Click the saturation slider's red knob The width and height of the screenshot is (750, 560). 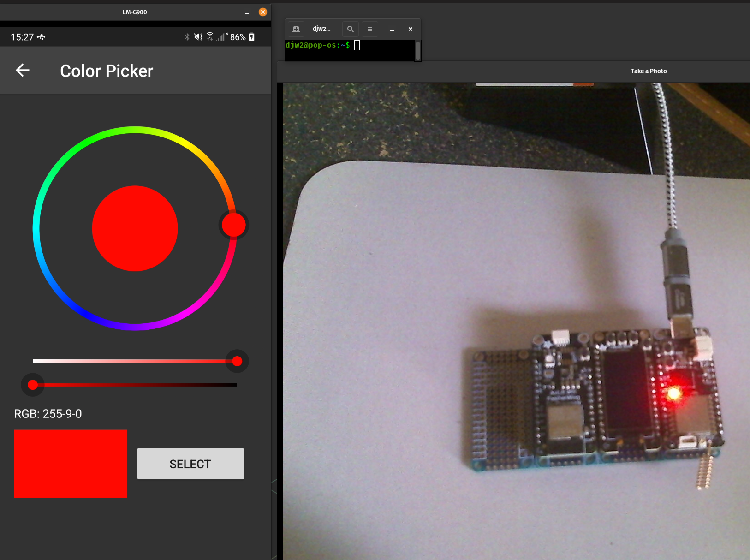237,361
